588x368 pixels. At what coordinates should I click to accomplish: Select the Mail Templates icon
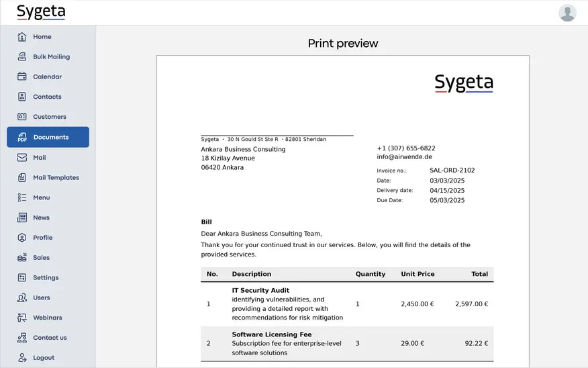22,177
